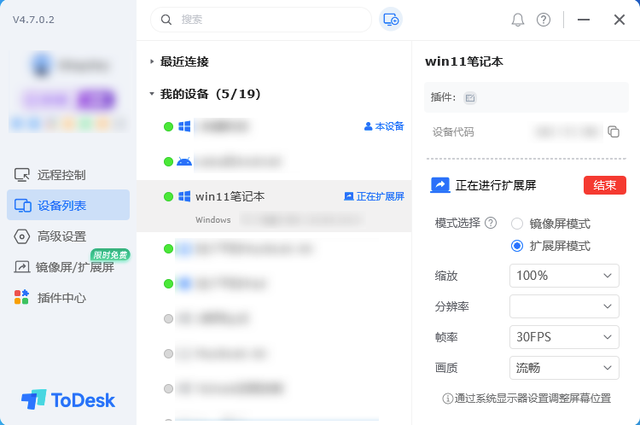Click the Windows logo of win11笔记本
Image resolution: width=640 pixels, height=425 pixels.
(184, 196)
